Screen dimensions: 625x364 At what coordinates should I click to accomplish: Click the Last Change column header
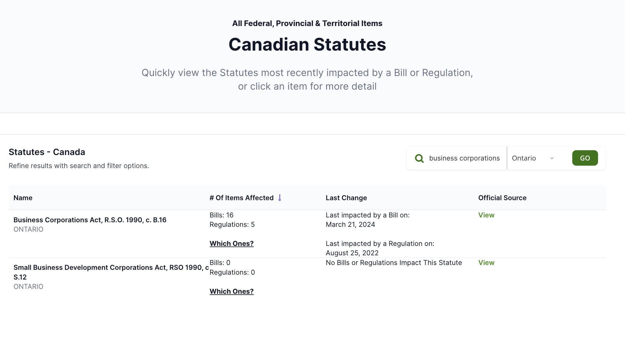346,198
